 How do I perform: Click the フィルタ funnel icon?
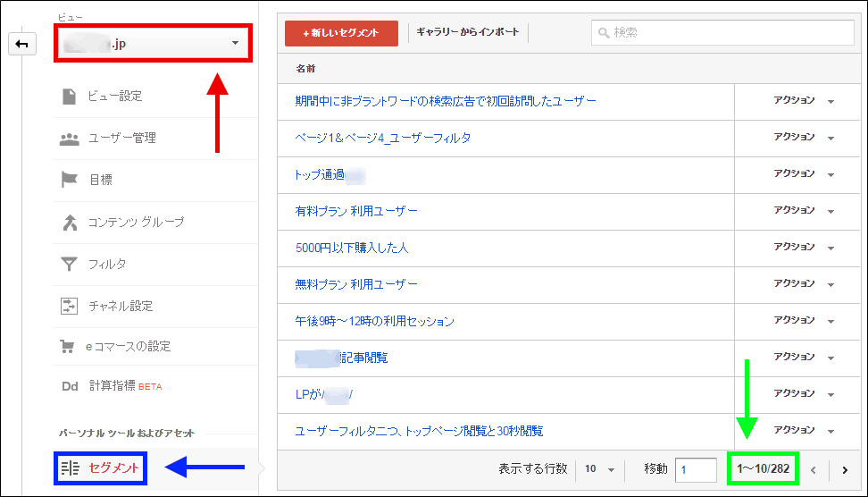[x=70, y=264]
